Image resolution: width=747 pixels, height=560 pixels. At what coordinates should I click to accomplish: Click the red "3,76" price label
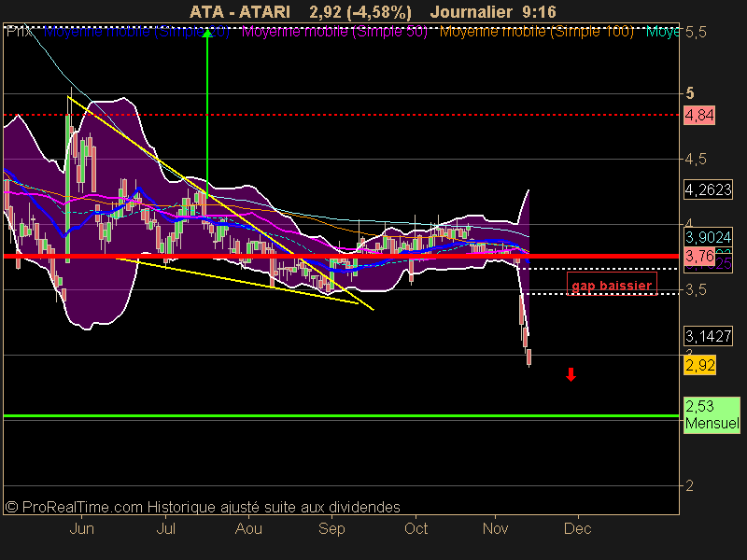point(699,256)
